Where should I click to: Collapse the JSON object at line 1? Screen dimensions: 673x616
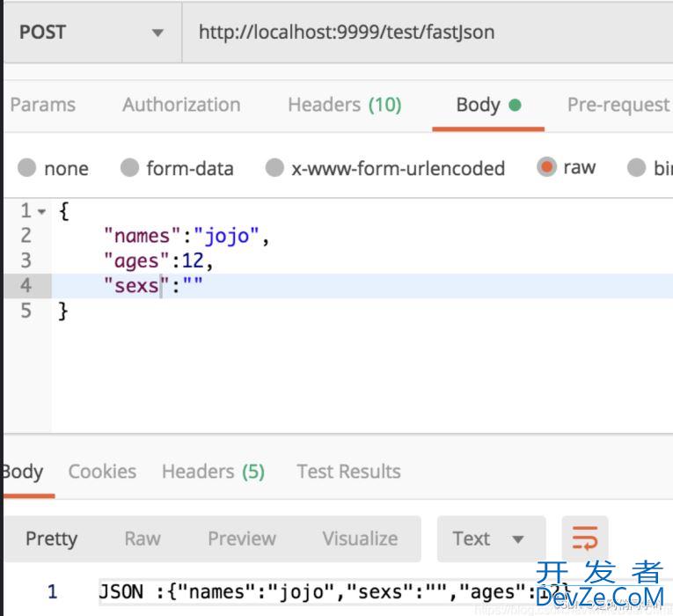pos(41,211)
